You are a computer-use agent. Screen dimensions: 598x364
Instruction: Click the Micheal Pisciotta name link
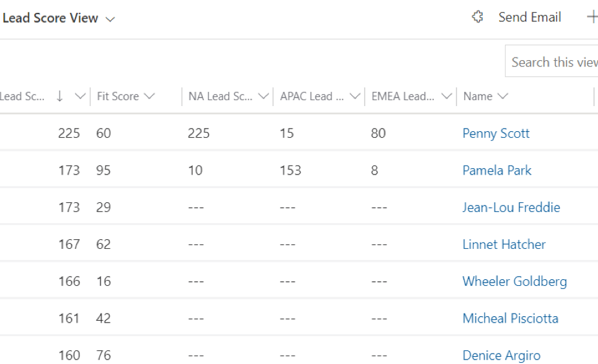pos(510,318)
